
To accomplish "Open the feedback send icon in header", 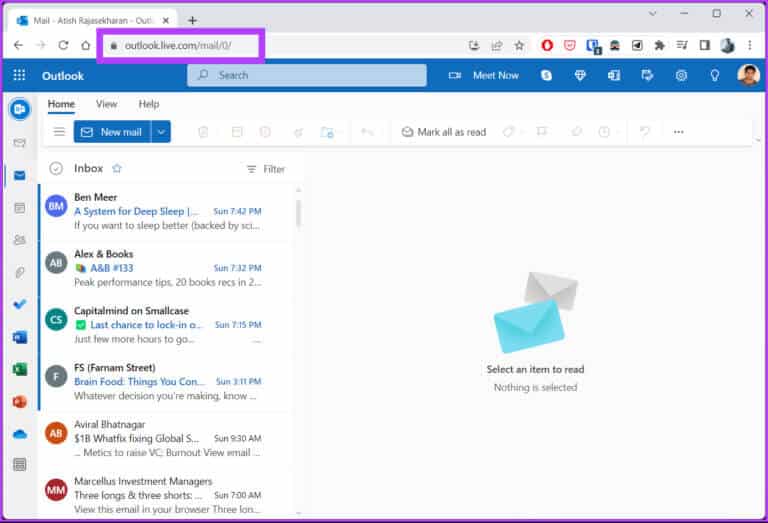I will point(647,75).
